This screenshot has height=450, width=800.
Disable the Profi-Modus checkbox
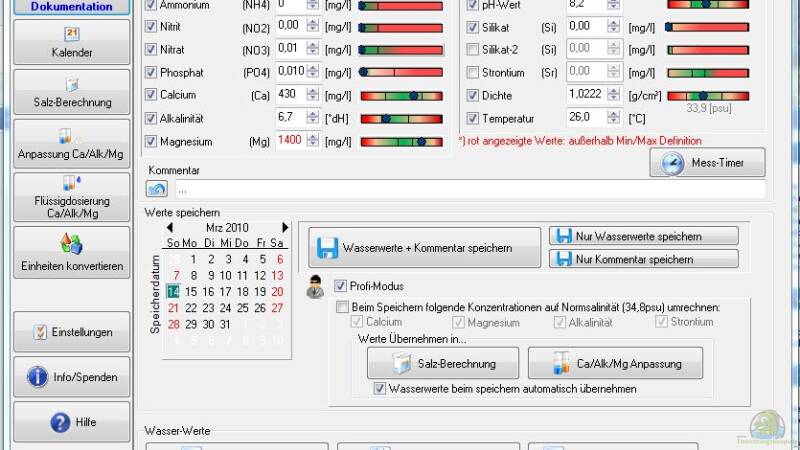click(x=341, y=285)
